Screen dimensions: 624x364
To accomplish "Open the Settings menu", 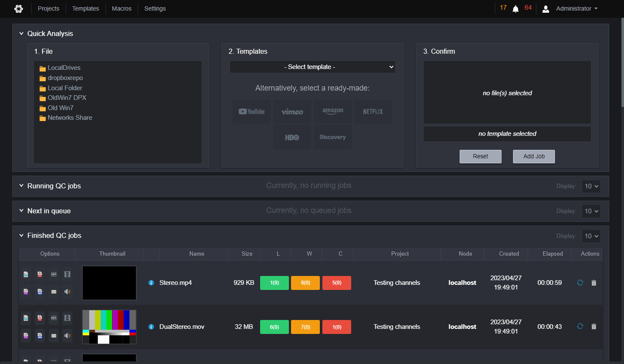I will (155, 8).
